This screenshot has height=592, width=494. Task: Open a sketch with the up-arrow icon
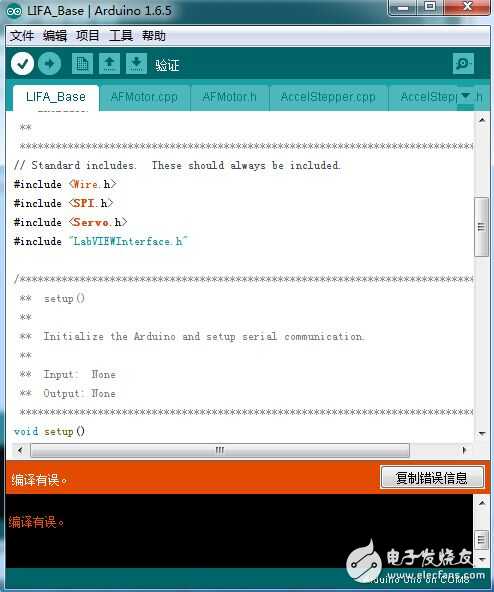coord(110,63)
